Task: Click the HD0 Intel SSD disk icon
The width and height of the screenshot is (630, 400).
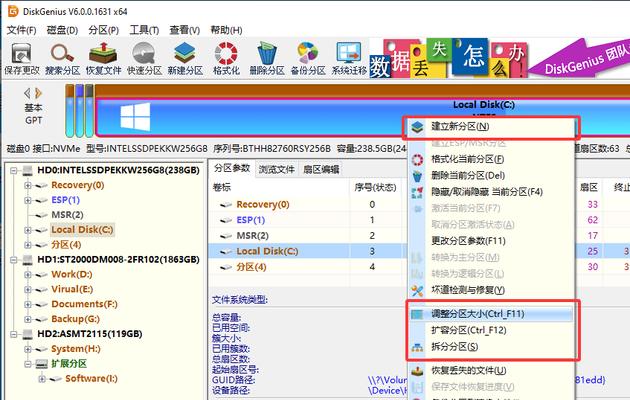Action: coord(28,170)
